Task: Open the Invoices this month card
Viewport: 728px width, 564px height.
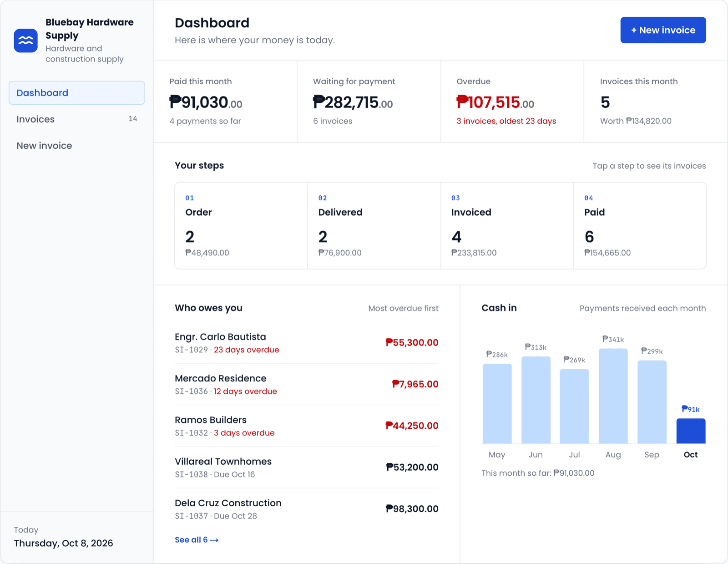Action: 656,102
